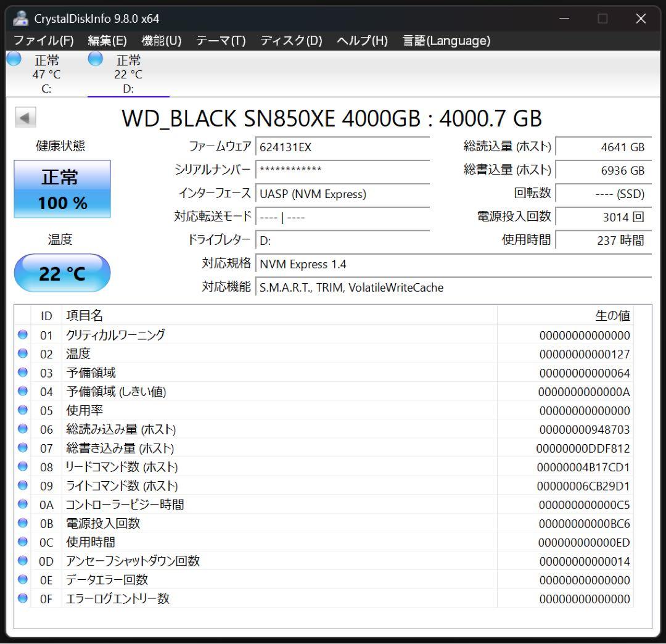Open the 機能(U) menu

click(x=162, y=41)
